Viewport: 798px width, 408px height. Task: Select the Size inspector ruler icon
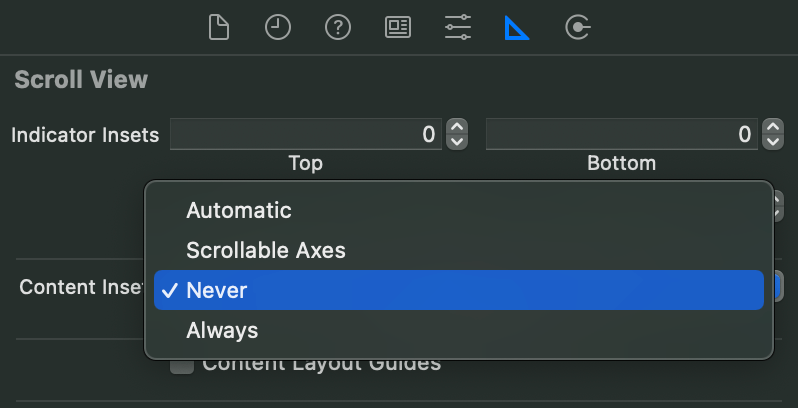click(x=517, y=27)
